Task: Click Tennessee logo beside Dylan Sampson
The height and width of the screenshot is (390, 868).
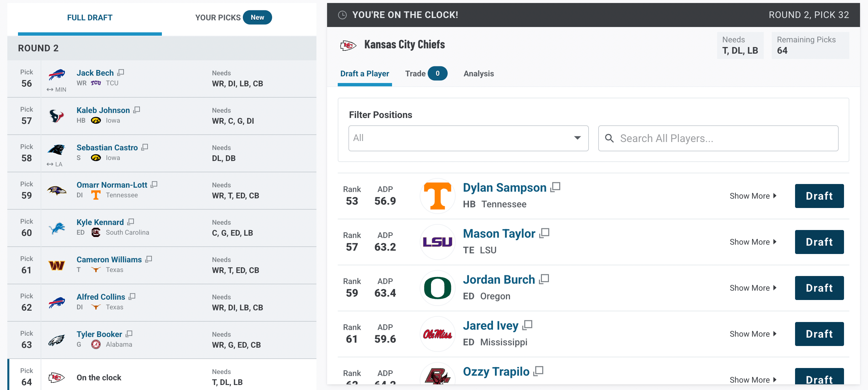Action: tap(437, 196)
